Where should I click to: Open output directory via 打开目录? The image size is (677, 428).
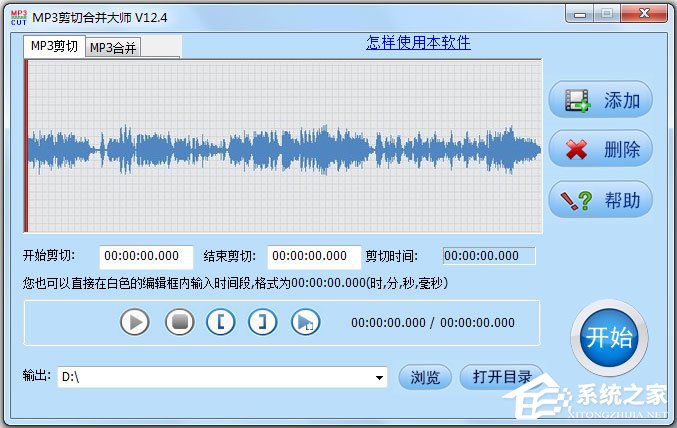pyautogui.click(x=501, y=377)
